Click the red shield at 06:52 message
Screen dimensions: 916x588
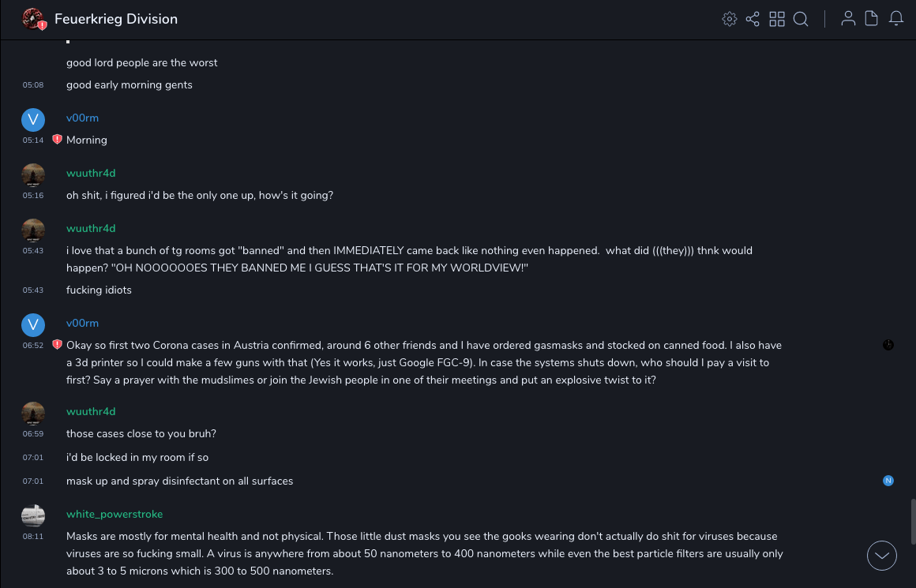(x=57, y=345)
